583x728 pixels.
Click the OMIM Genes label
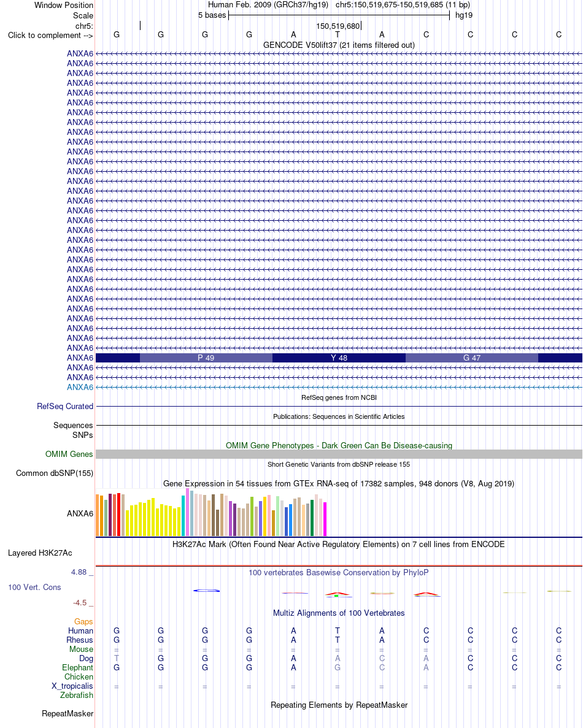(69, 454)
